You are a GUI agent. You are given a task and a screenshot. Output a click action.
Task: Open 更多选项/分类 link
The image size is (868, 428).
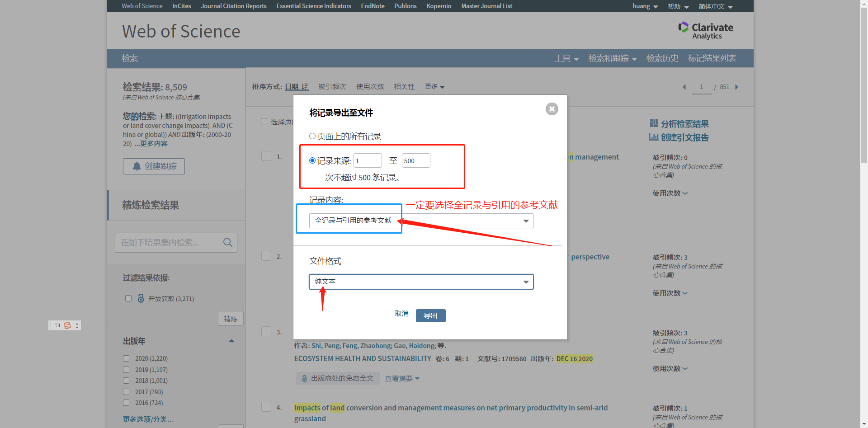148,419
